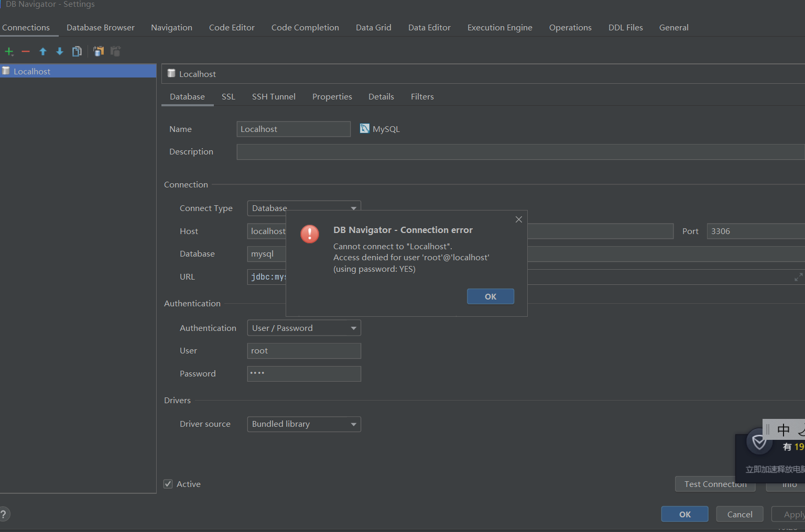Switch to the SSH Tunnel tab

point(274,97)
